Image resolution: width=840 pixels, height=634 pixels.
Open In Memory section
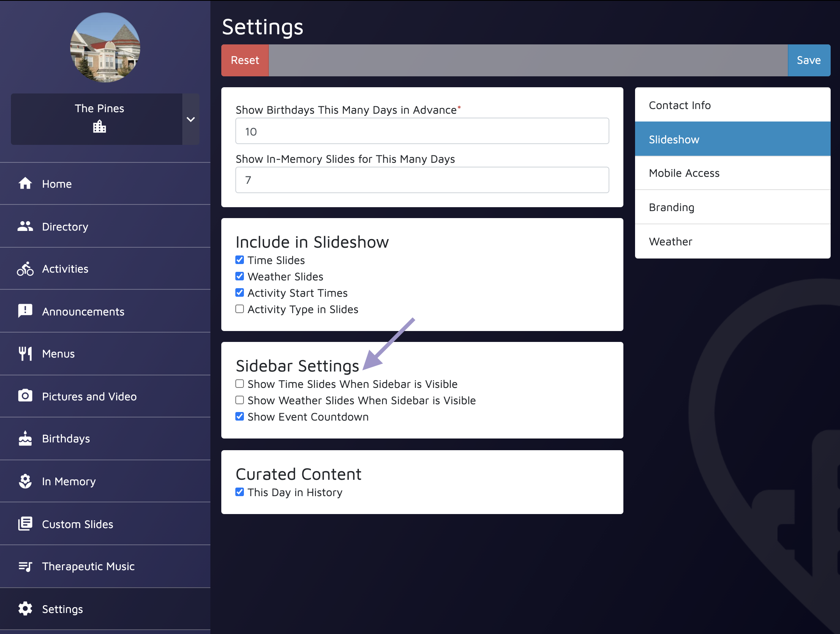pos(105,481)
